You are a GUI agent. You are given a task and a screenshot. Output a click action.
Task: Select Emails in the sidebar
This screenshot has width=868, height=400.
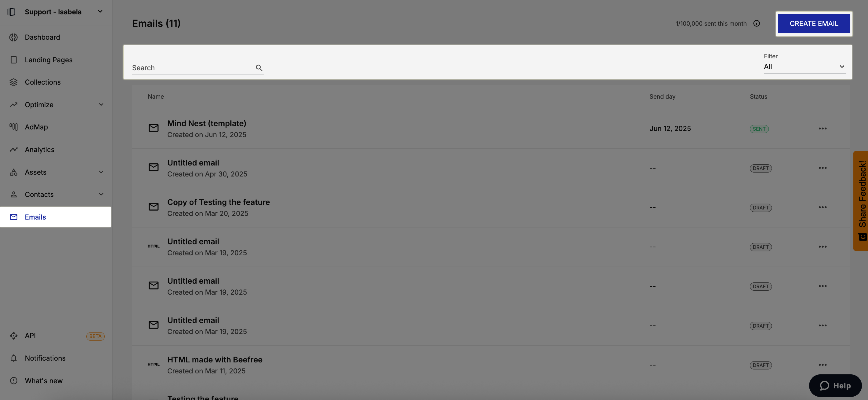[56, 217]
